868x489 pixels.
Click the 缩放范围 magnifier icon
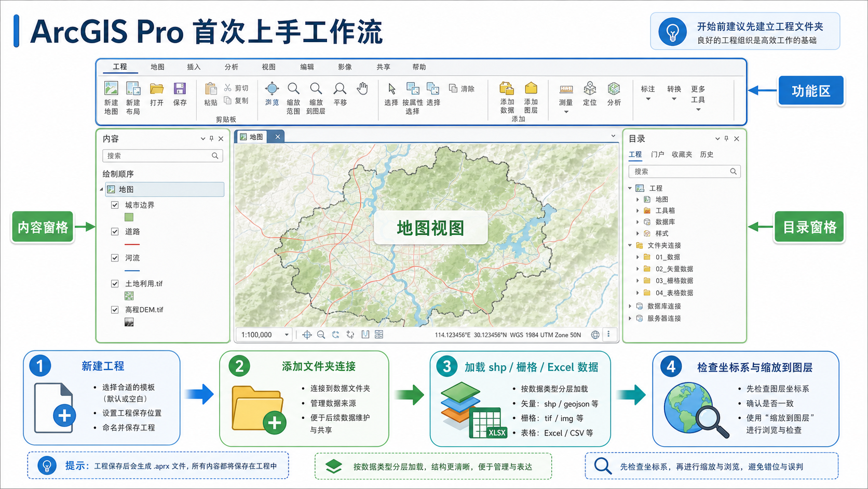[293, 88]
